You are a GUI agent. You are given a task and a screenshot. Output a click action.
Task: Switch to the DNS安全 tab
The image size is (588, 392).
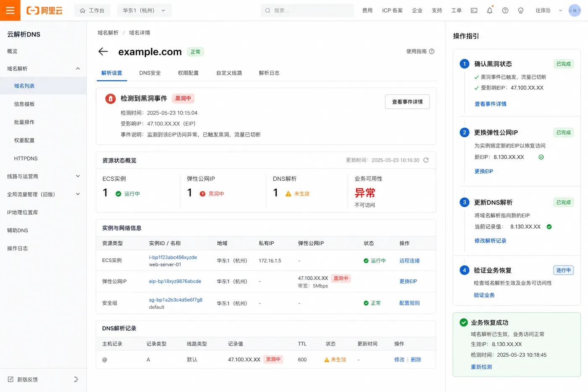pos(150,73)
